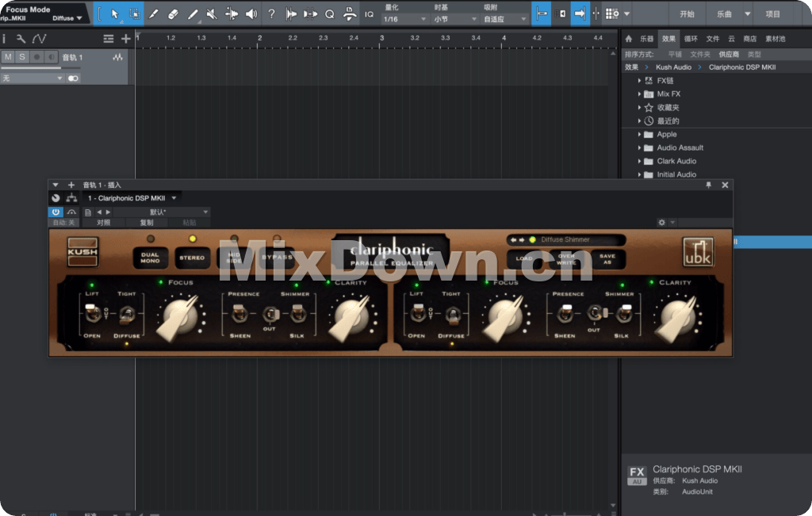812x516 pixels.
Task: Click the ubk logo
Action: click(x=698, y=252)
